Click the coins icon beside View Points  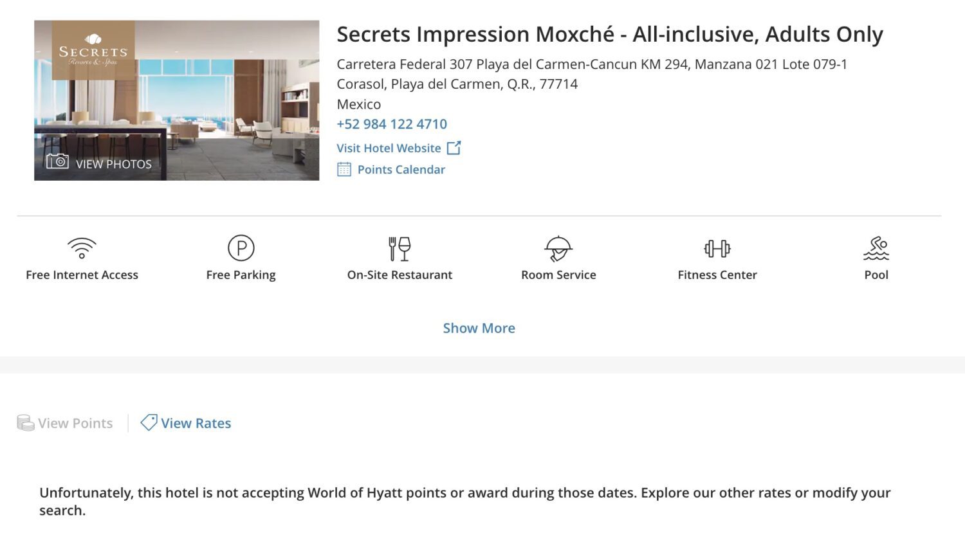coord(25,422)
